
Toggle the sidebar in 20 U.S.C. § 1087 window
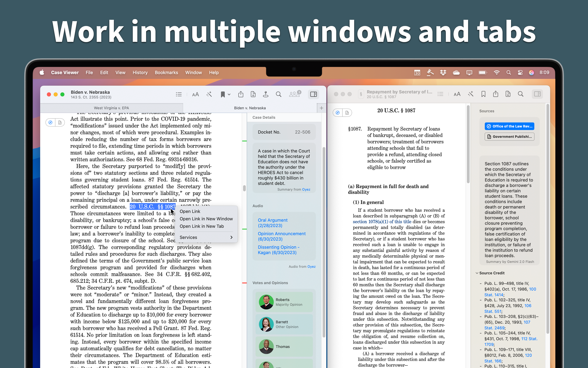537,94
